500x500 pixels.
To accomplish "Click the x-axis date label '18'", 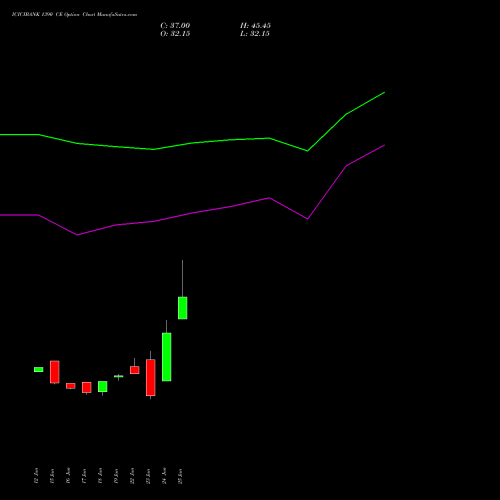I will tap(100, 476).
